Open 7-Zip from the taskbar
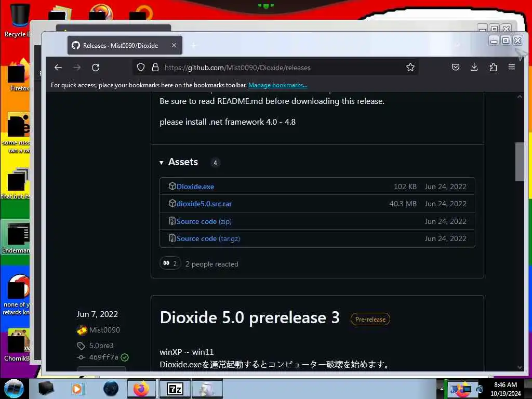Screen dimensions: 532x399 click(175, 389)
